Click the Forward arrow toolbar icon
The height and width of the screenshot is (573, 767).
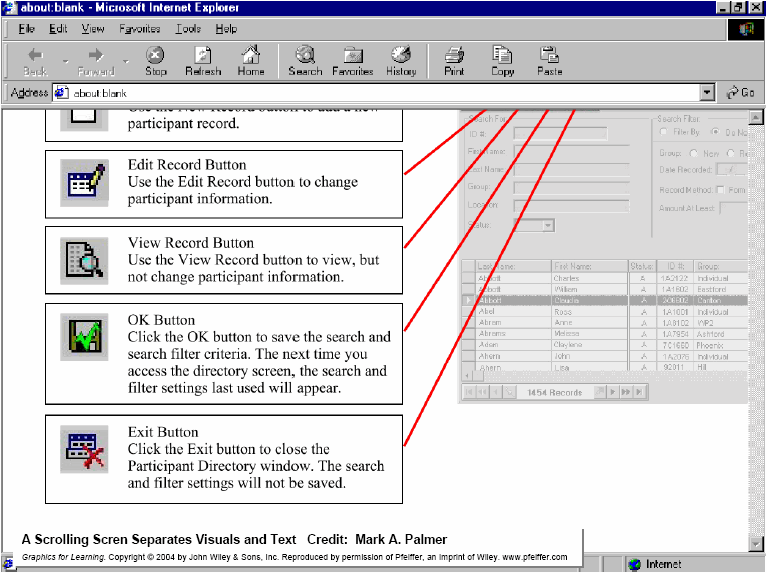(x=96, y=55)
